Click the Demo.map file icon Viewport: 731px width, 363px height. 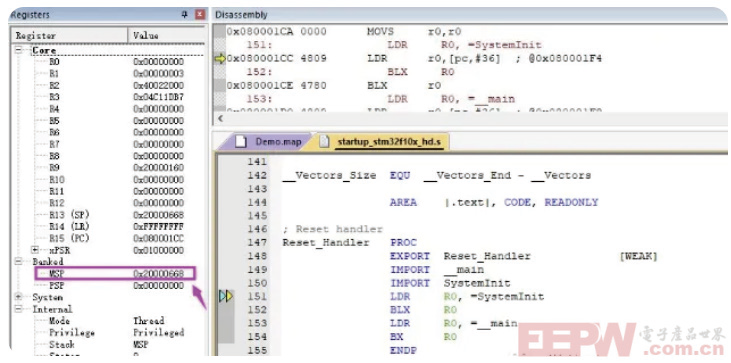(x=241, y=142)
